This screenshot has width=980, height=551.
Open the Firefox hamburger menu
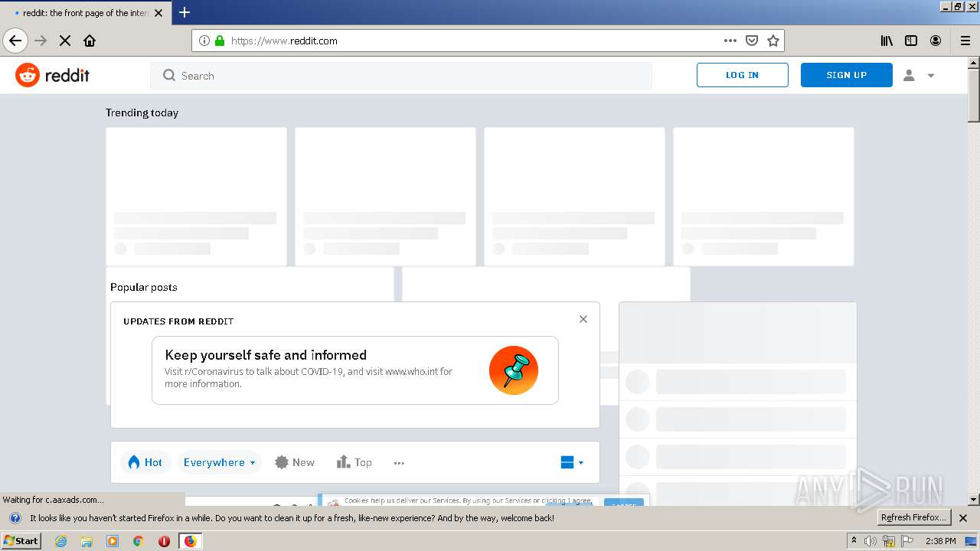coord(965,41)
